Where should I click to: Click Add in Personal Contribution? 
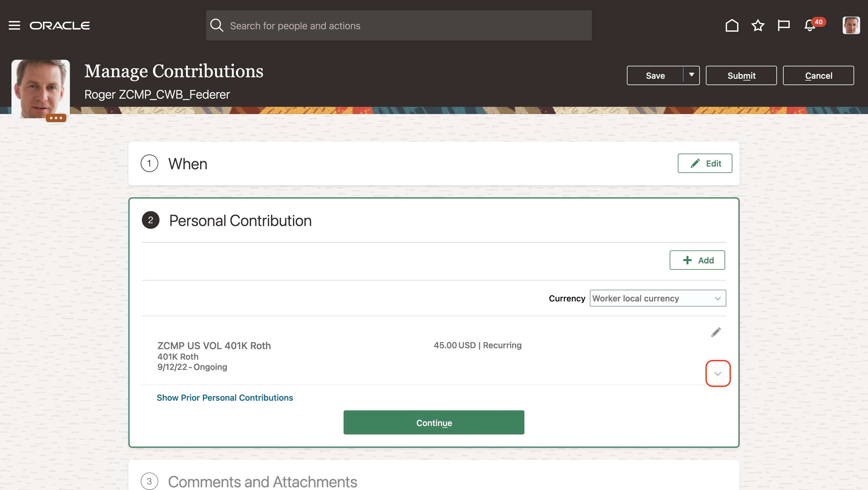point(697,260)
